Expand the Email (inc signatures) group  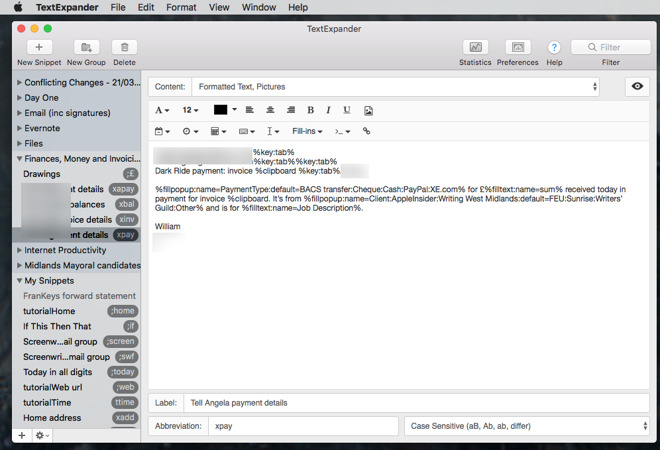(19, 113)
